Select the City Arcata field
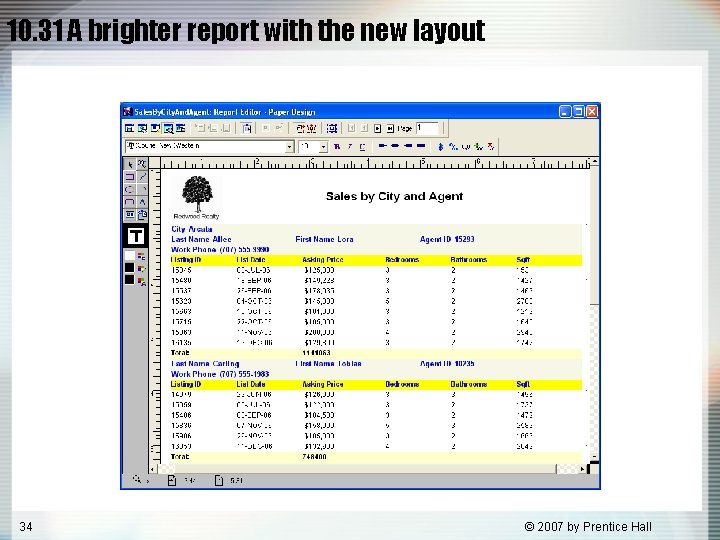 [x=192, y=229]
